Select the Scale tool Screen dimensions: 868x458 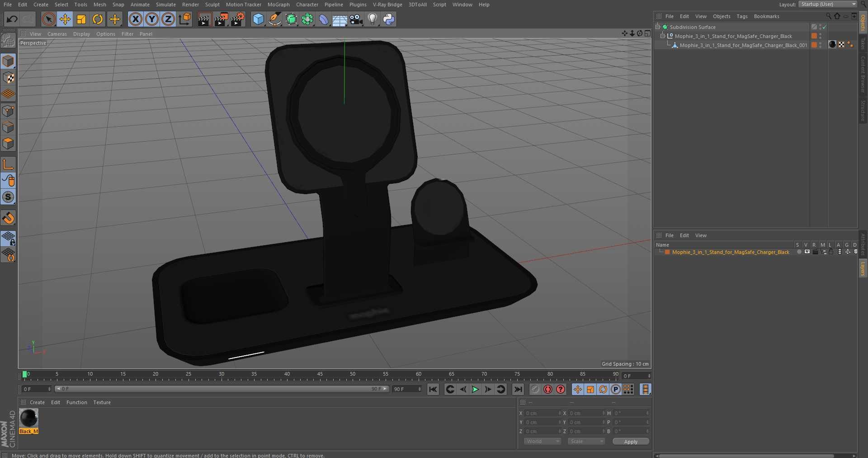point(81,19)
